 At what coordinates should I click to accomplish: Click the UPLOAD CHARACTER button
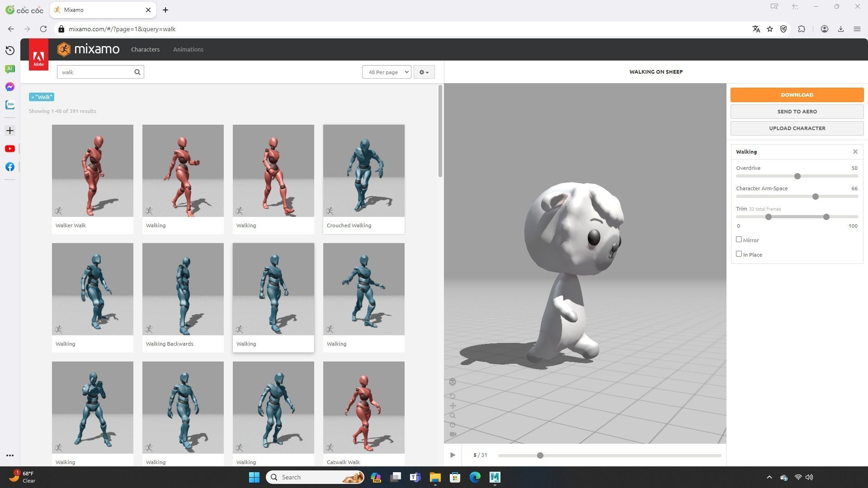tap(797, 128)
